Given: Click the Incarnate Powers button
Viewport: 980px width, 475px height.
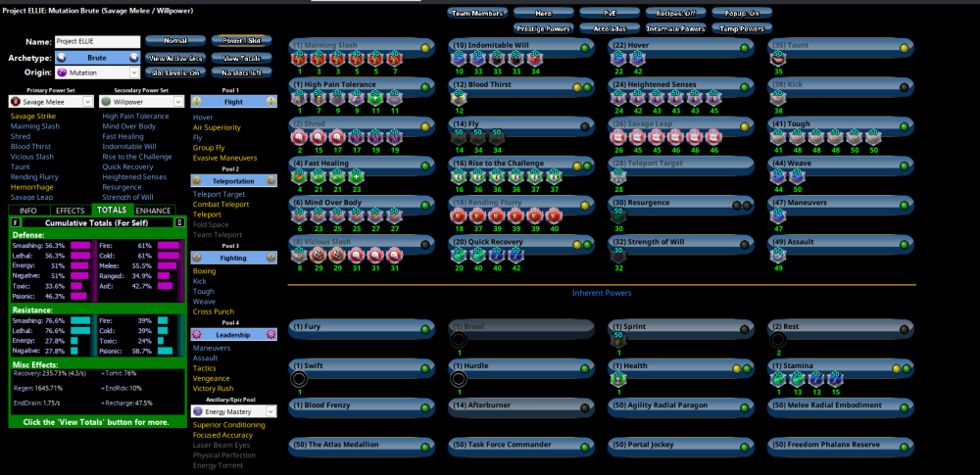Looking at the screenshot, I should click(676, 28).
